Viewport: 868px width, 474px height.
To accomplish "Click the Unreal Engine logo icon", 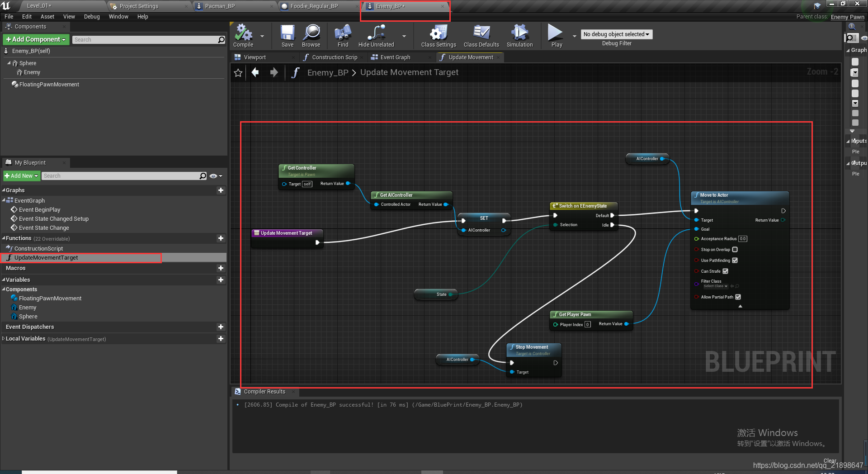I will click(x=6, y=6).
